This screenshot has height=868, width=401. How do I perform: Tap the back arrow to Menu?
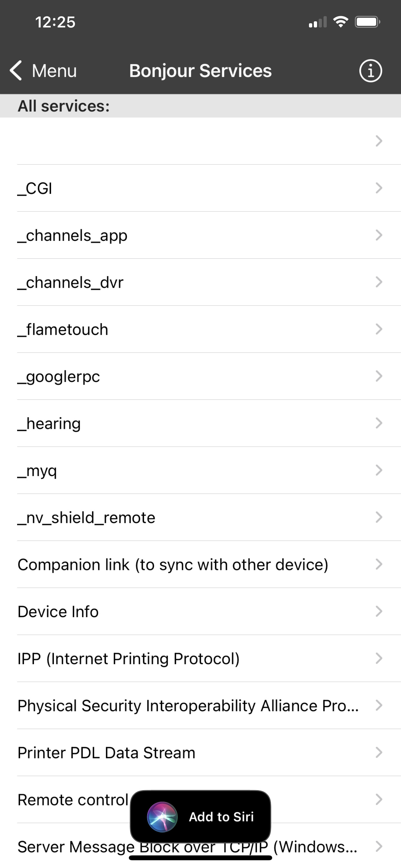pos(16,71)
